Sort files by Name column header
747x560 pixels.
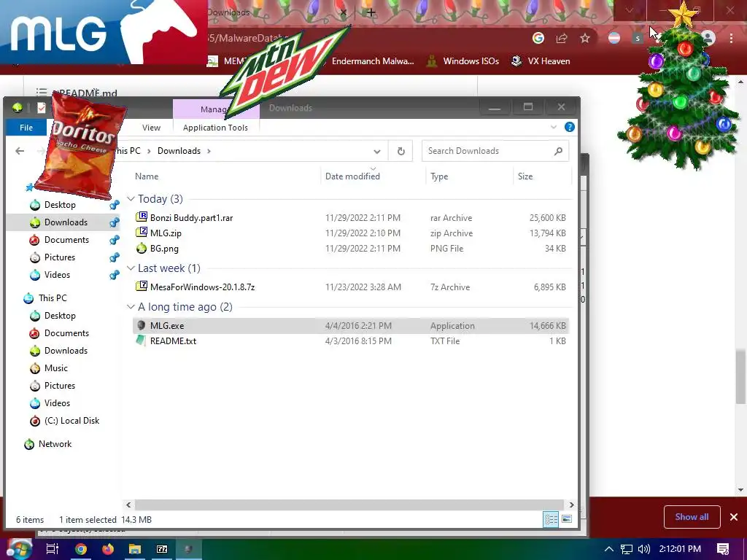click(x=146, y=176)
